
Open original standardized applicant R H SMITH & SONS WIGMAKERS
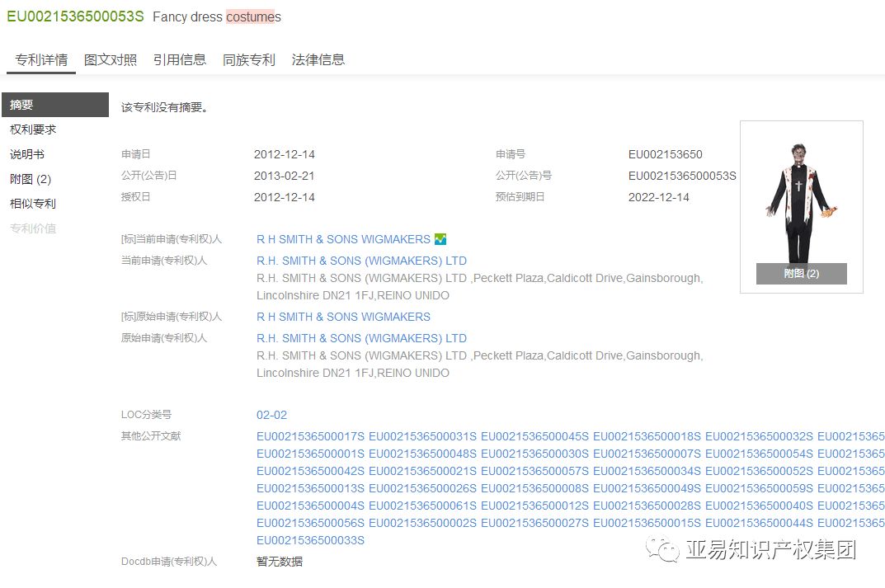tap(343, 317)
